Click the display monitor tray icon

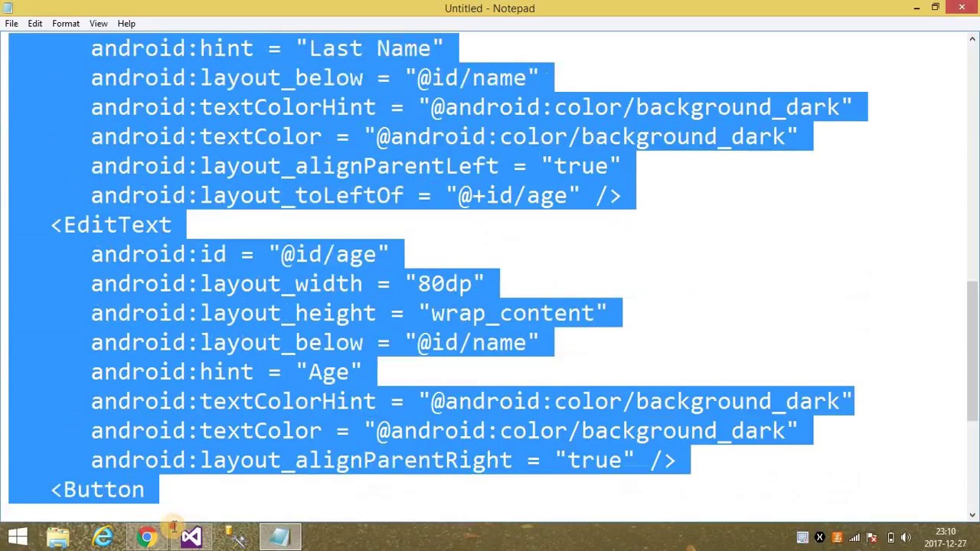[x=802, y=538]
